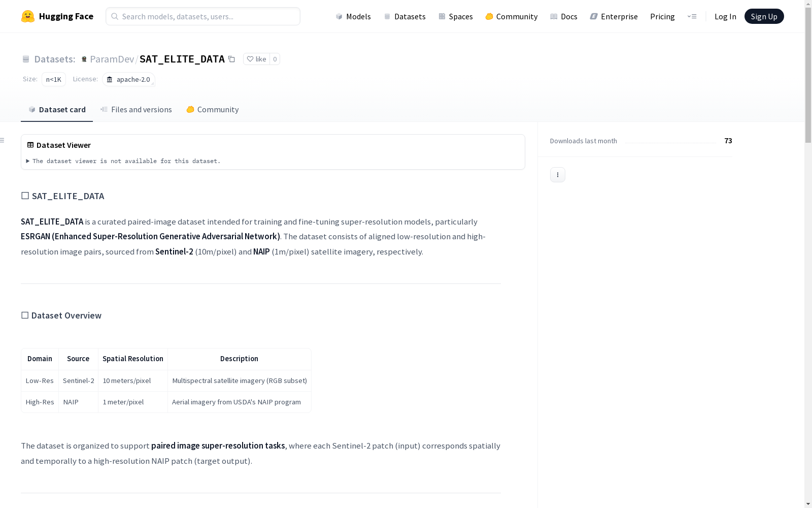This screenshot has width=812, height=508.
Task: Open Models via its cube icon
Action: [339, 16]
